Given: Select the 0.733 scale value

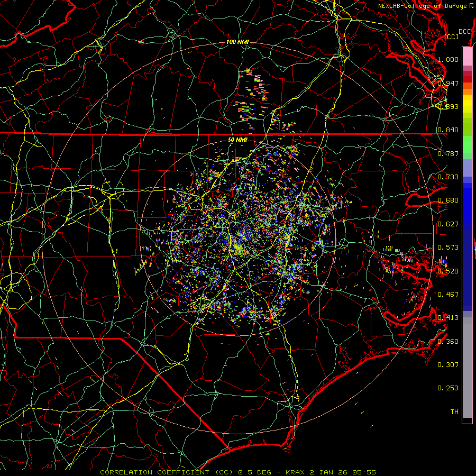Looking at the screenshot, I should pyautogui.click(x=448, y=177).
